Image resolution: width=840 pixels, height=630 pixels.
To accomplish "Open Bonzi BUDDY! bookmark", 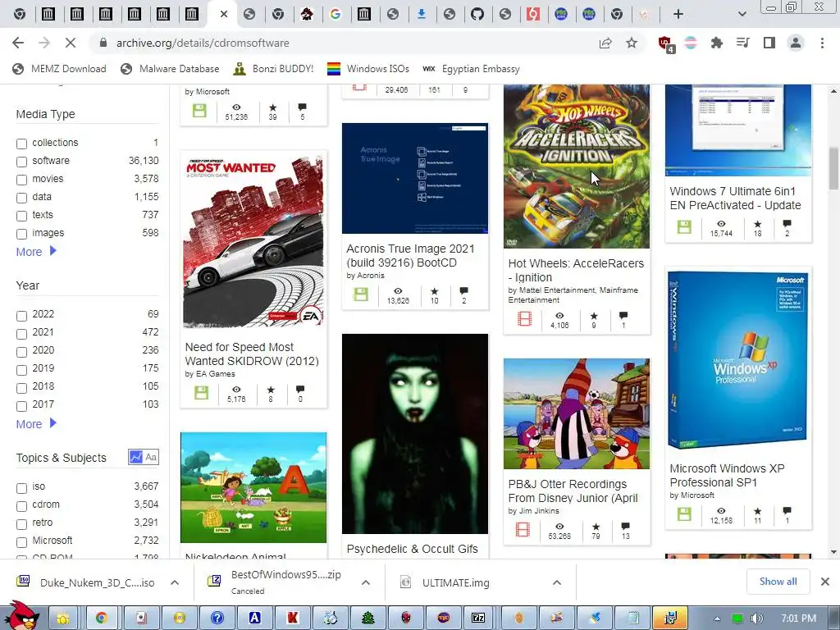I will tap(273, 69).
